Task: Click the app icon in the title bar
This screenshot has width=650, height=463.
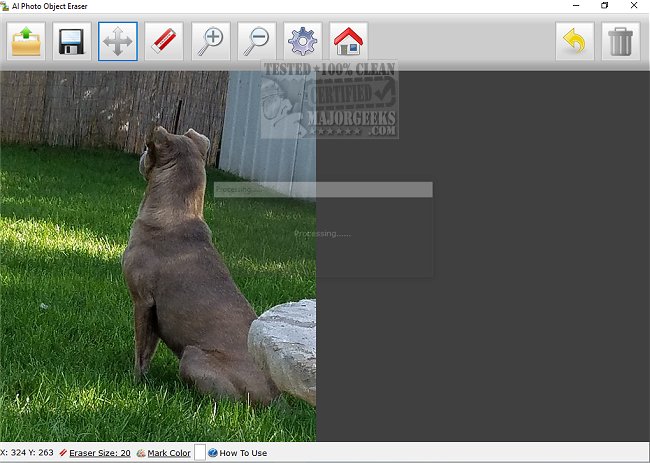Action: pos(5,6)
